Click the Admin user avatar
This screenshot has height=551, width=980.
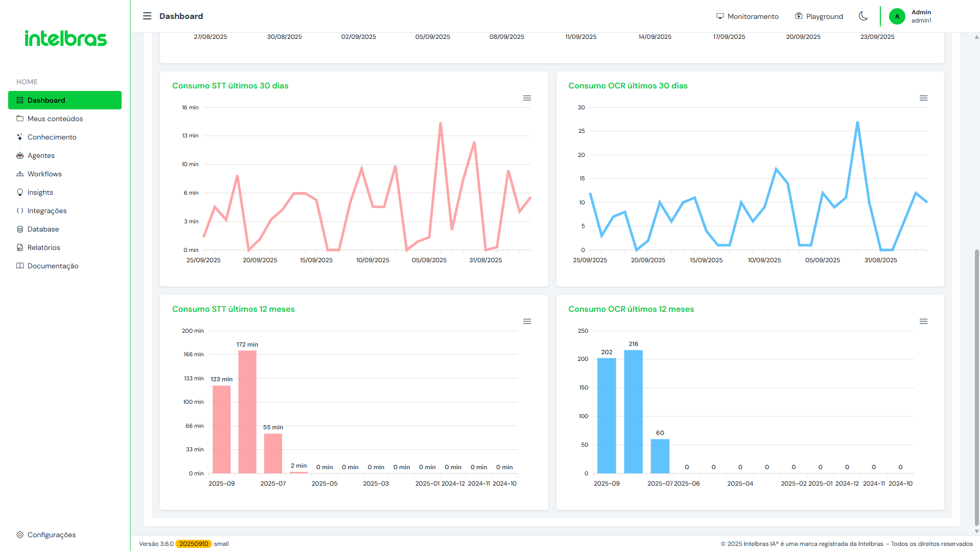coord(897,16)
